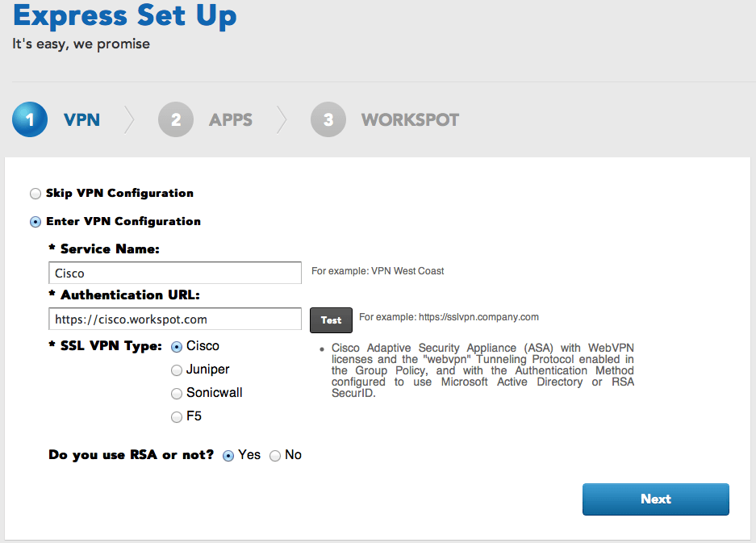Select Enter VPN Configuration radio button

pos(36,222)
